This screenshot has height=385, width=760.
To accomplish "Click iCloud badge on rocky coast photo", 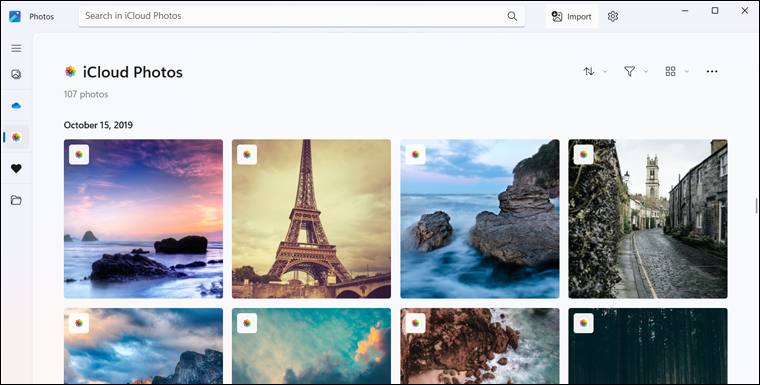I will click(x=415, y=323).
